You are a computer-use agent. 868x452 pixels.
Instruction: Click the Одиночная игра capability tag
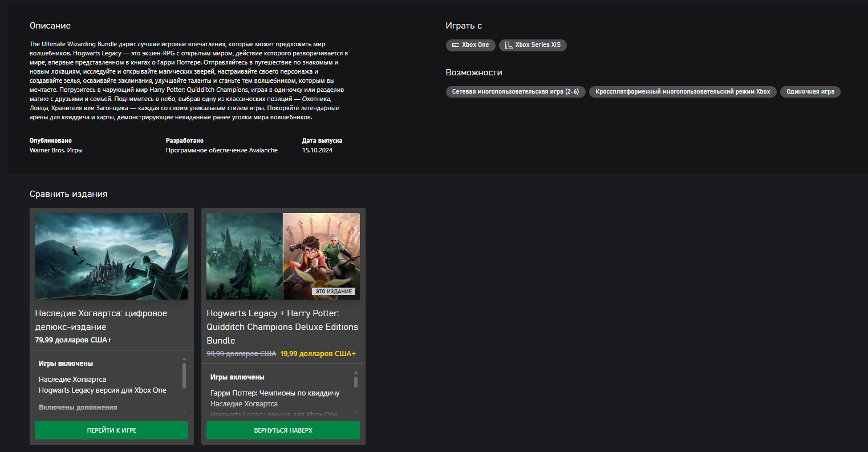[810, 92]
